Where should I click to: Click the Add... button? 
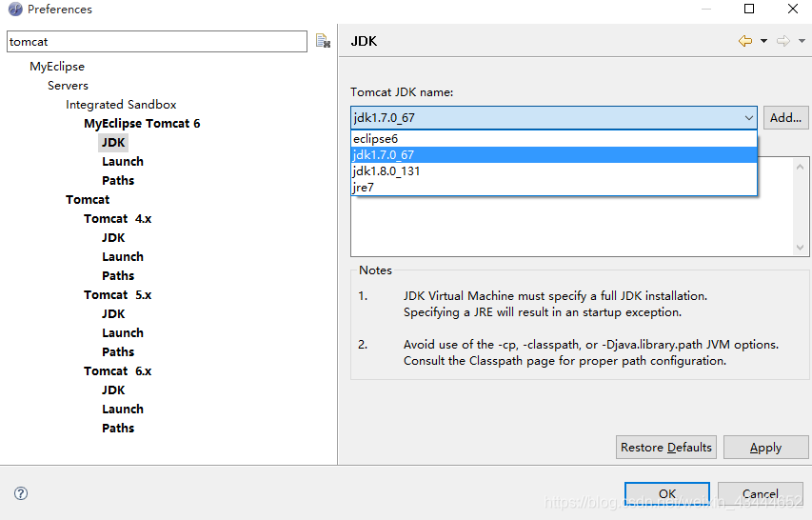785,117
